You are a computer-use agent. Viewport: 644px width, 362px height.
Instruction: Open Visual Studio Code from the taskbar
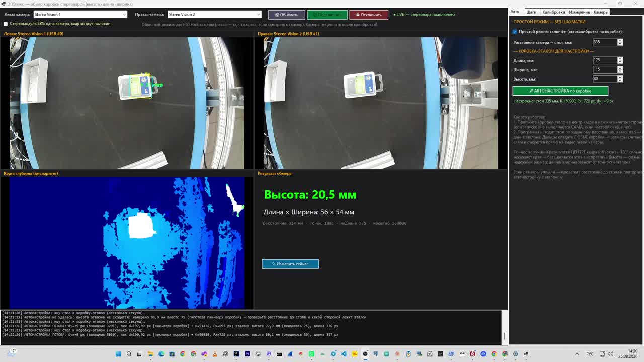344,354
